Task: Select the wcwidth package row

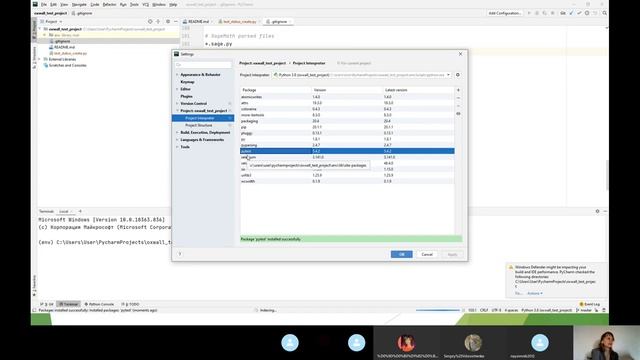Action: click(x=347, y=181)
